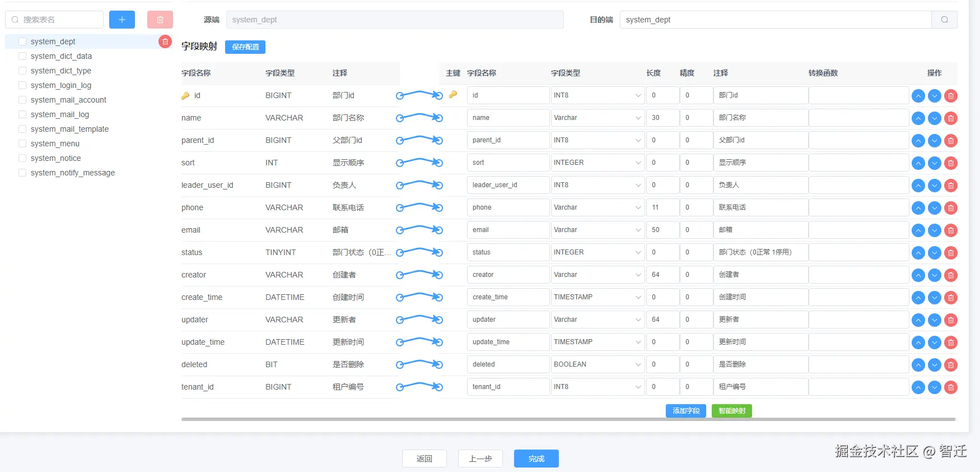
Task: Click the 完成 finish button
Action: coord(536,459)
